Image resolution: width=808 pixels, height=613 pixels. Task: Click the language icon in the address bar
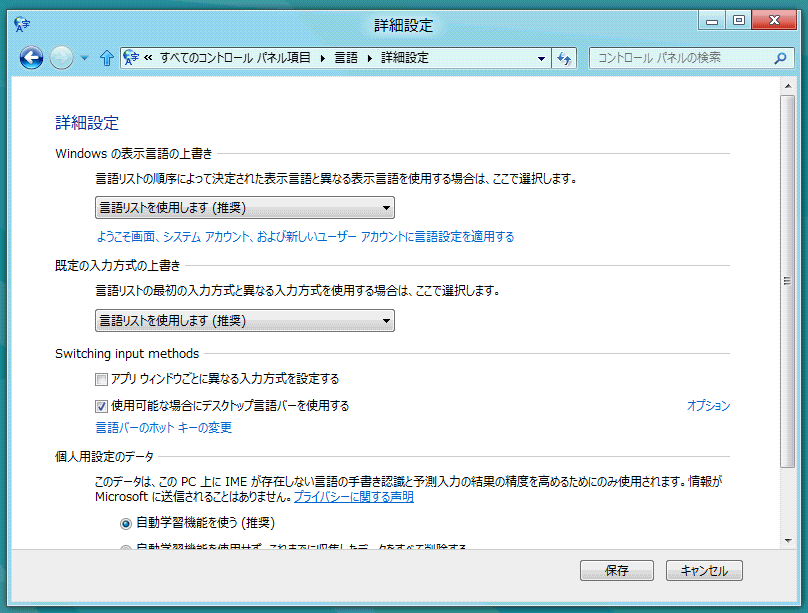(x=131, y=57)
